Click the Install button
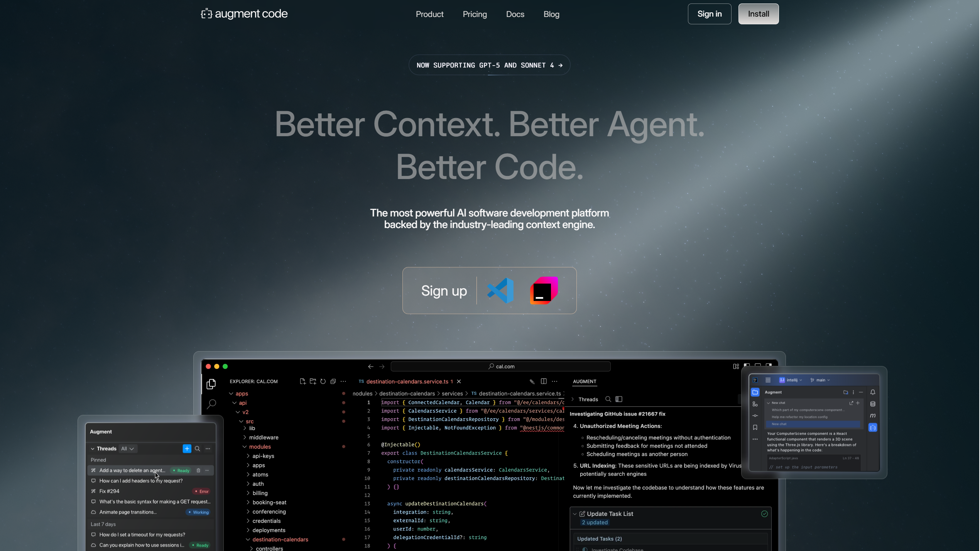Screen dimensions: 980x551 click(759, 14)
